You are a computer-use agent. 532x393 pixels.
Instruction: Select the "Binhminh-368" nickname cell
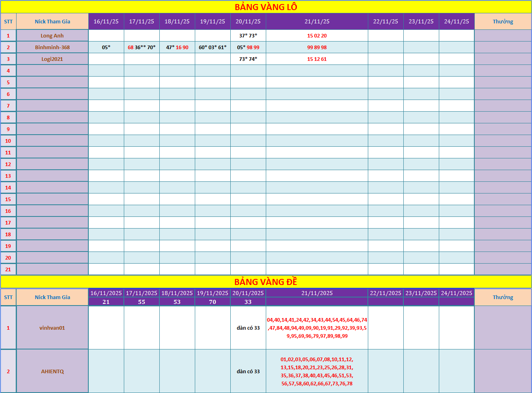pos(52,47)
